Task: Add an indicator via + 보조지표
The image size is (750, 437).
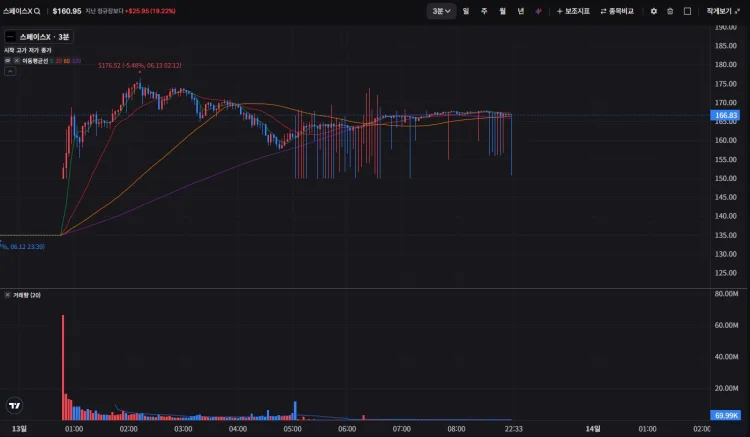Action: 573,11
